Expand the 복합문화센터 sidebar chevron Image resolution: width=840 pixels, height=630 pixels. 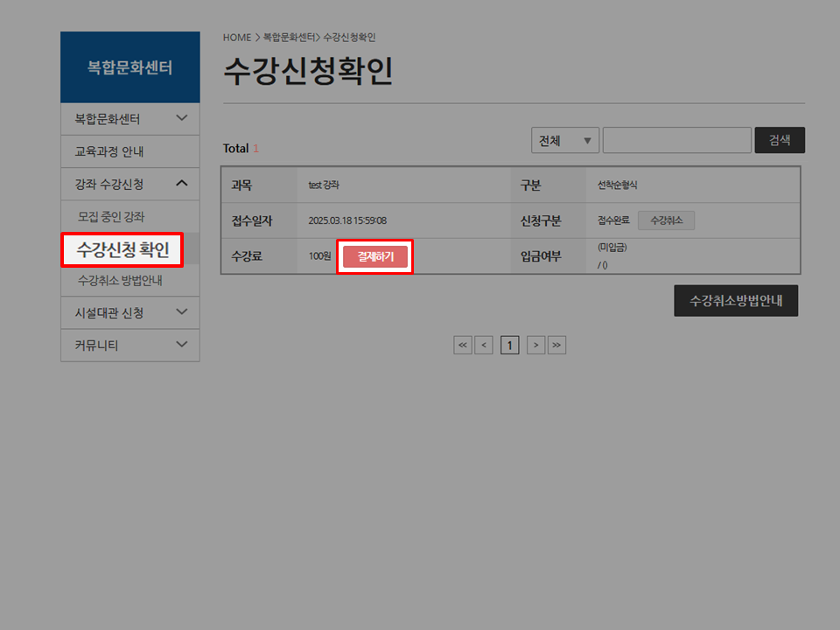coord(183,118)
